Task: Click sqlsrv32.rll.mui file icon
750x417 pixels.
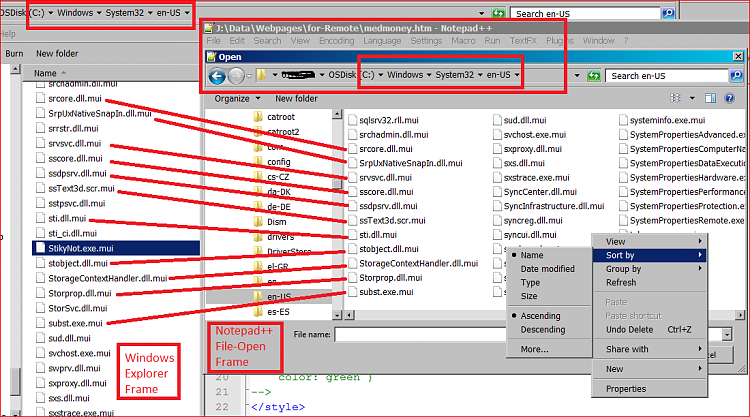Action: coord(353,120)
